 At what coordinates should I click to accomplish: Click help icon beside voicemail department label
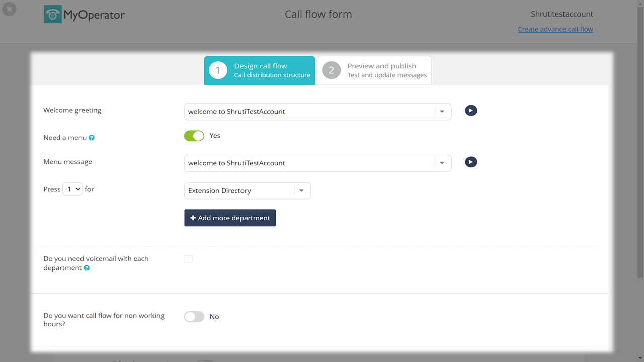(x=87, y=268)
